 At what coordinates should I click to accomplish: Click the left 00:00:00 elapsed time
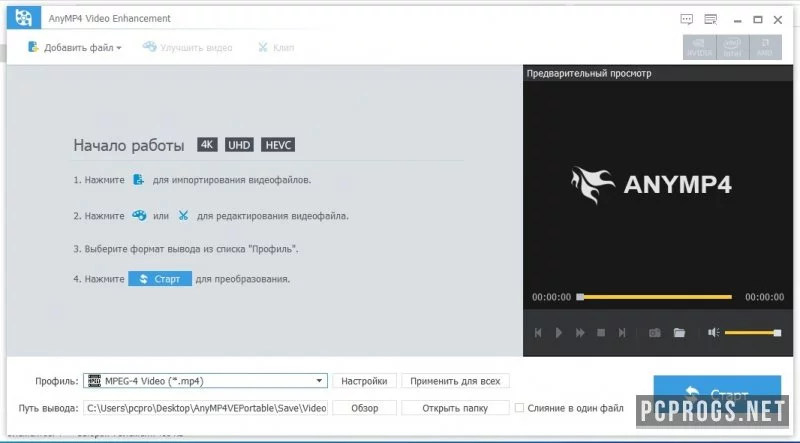click(x=551, y=297)
